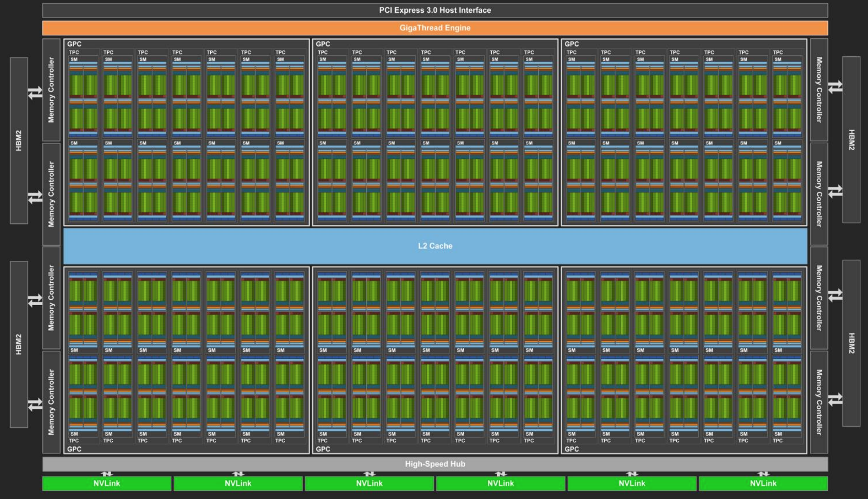Select the second NVLink block from left
The height and width of the screenshot is (499, 868).
click(238, 484)
